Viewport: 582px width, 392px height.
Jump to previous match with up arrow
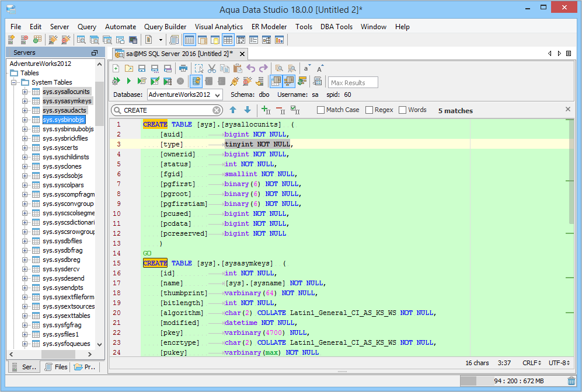[233, 110]
